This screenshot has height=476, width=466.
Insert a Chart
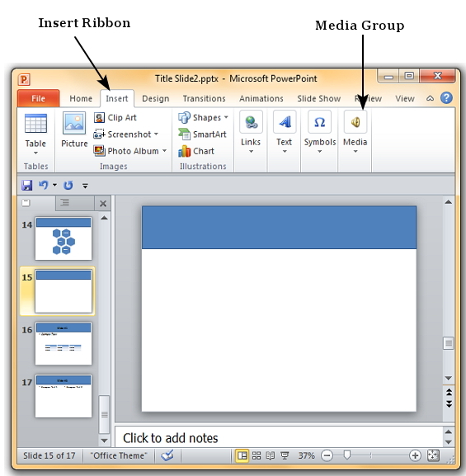[196, 151]
